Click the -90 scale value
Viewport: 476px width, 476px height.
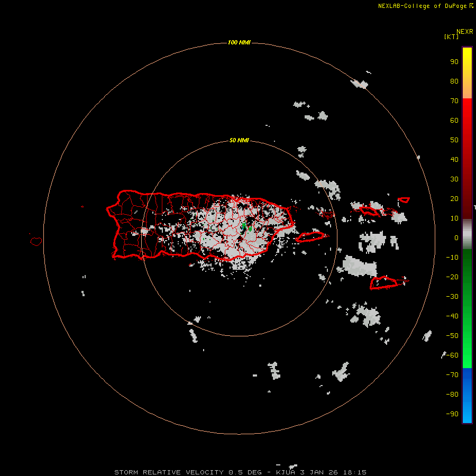tap(452, 414)
